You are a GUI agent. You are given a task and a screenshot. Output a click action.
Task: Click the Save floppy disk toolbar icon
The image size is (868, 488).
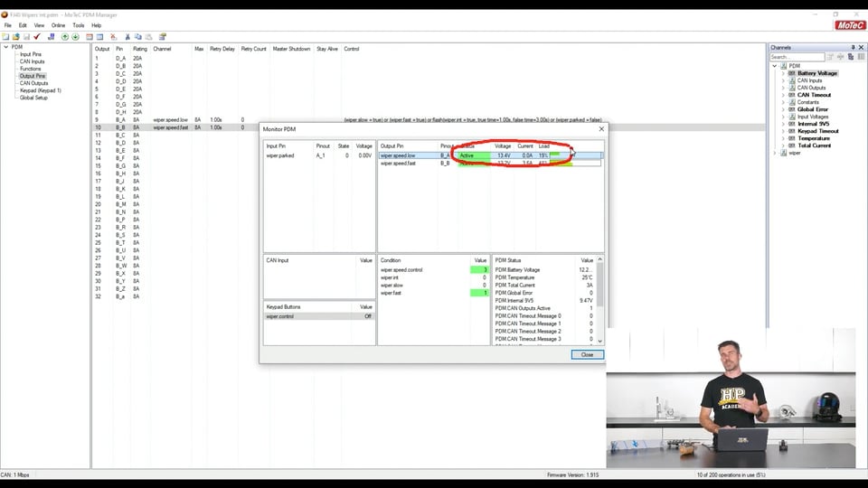click(26, 36)
